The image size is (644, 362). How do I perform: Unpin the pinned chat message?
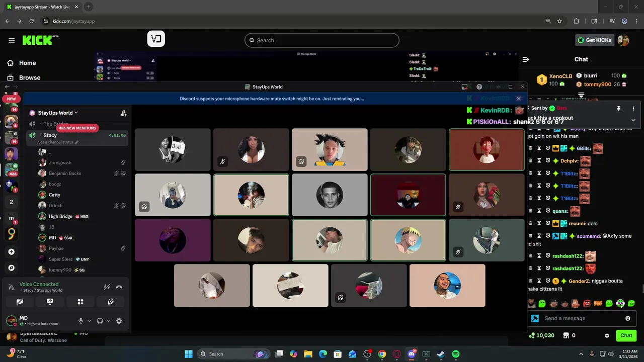coord(618,108)
